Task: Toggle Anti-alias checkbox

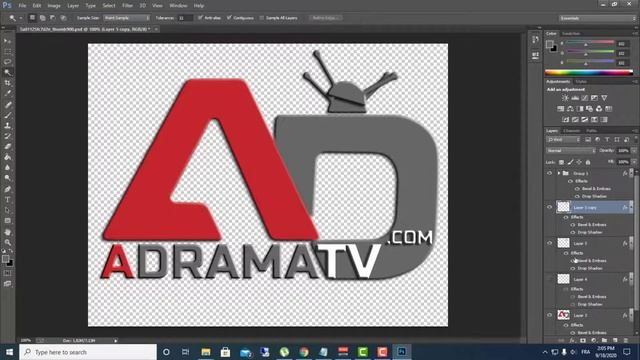Action: (200, 18)
